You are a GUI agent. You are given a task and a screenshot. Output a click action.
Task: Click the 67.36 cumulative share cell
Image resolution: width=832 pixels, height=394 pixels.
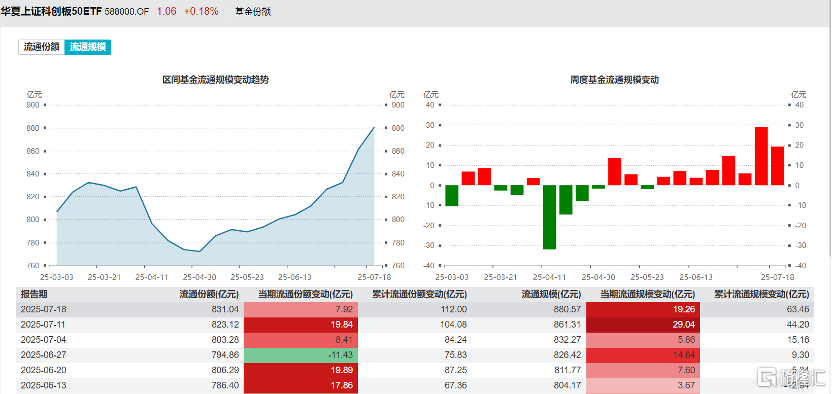(x=457, y=385)
